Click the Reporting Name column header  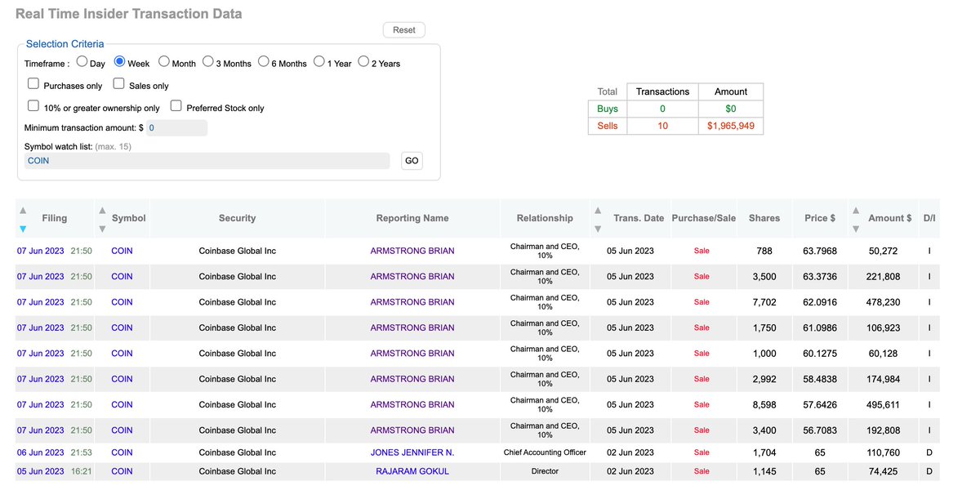tap(412, 218)
